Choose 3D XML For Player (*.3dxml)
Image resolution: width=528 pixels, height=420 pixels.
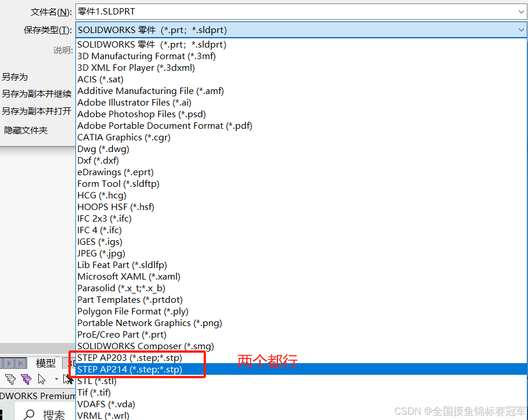pos(301,68)
